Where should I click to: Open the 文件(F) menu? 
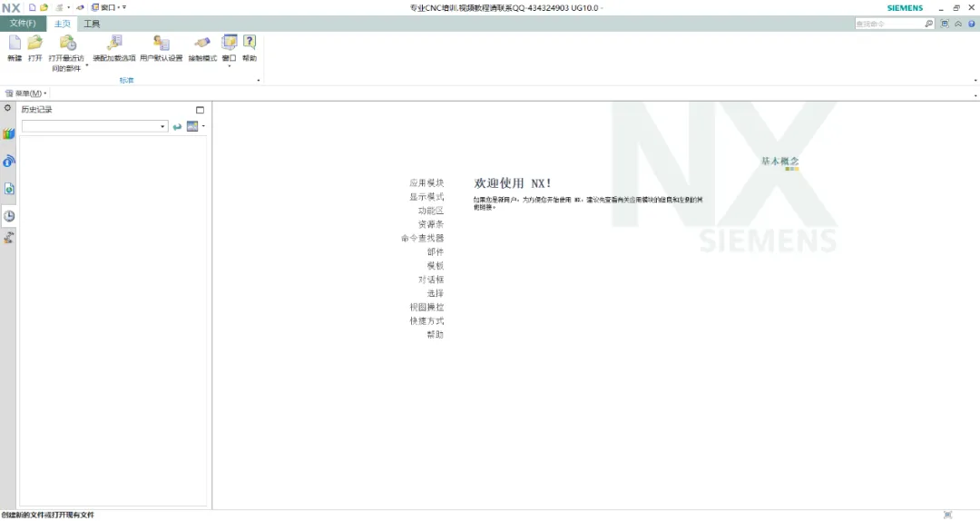[23, 23]
